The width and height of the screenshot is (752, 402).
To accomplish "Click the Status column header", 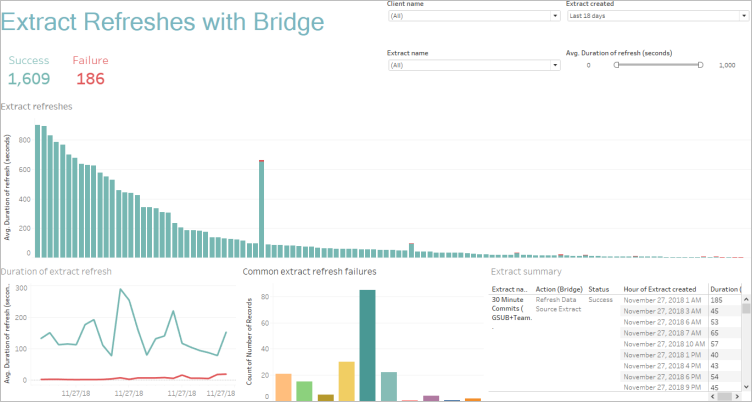I will [598, 289].
